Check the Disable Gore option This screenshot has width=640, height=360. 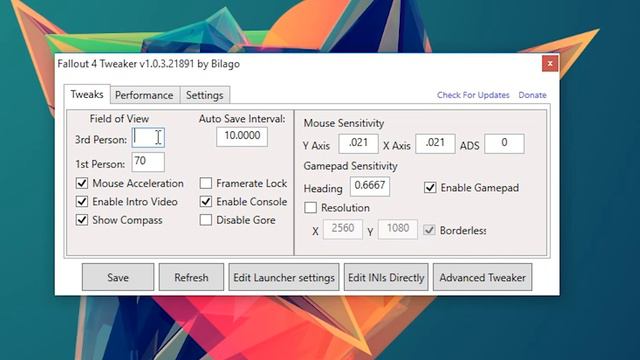point(206,220)
